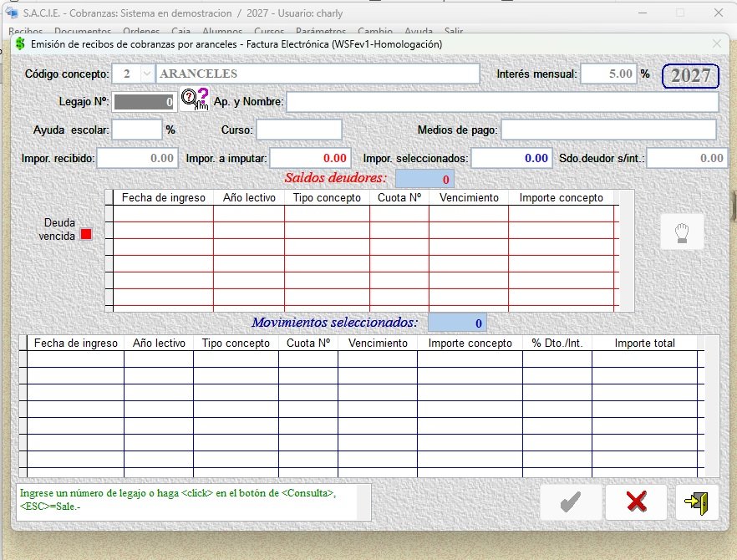The height and width of the screenshot is (560, 737).
Task: Close the S.A.C.I.E. main window
Action: tap(719, 13)
